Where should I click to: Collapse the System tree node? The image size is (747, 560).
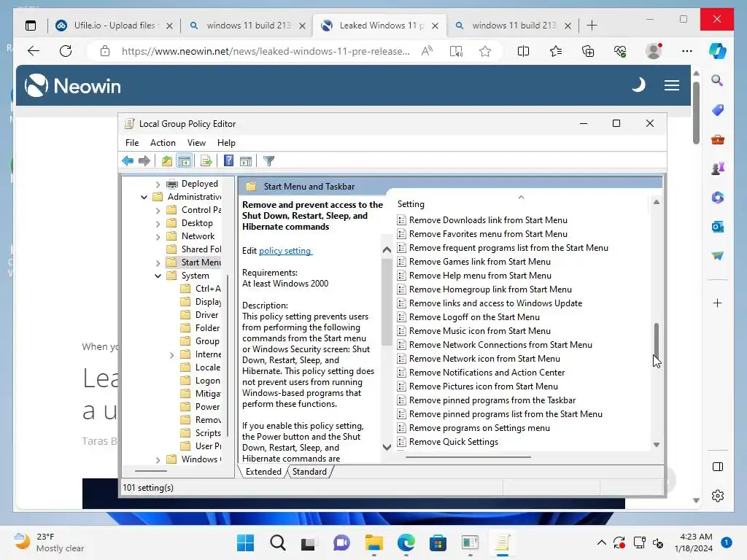(x=158, y=276)
